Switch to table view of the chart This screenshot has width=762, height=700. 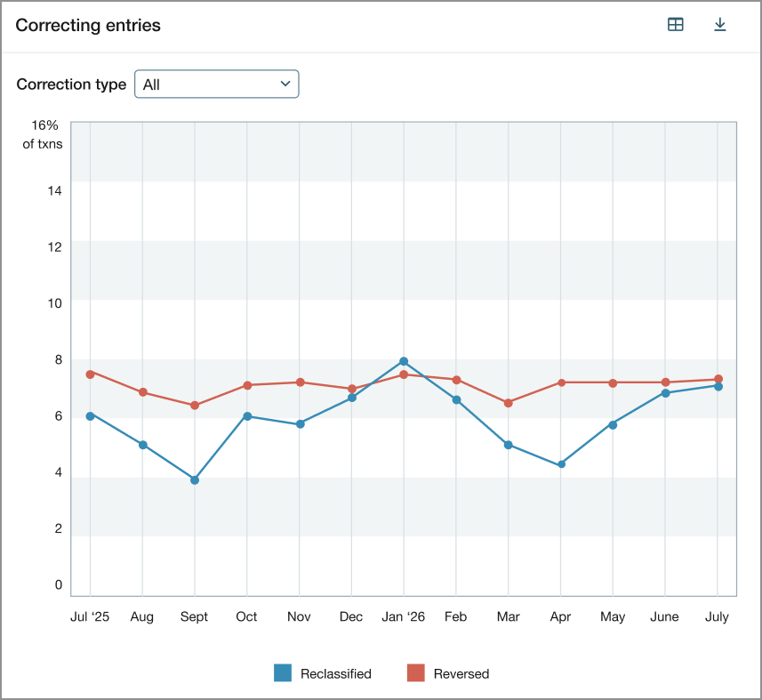tap(675, 24)
